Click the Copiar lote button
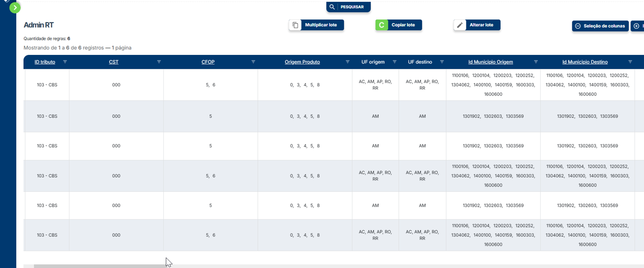Image resolution: width=644 pixels, height=268 pixels. pyautogui.click(x=399, y=25)
